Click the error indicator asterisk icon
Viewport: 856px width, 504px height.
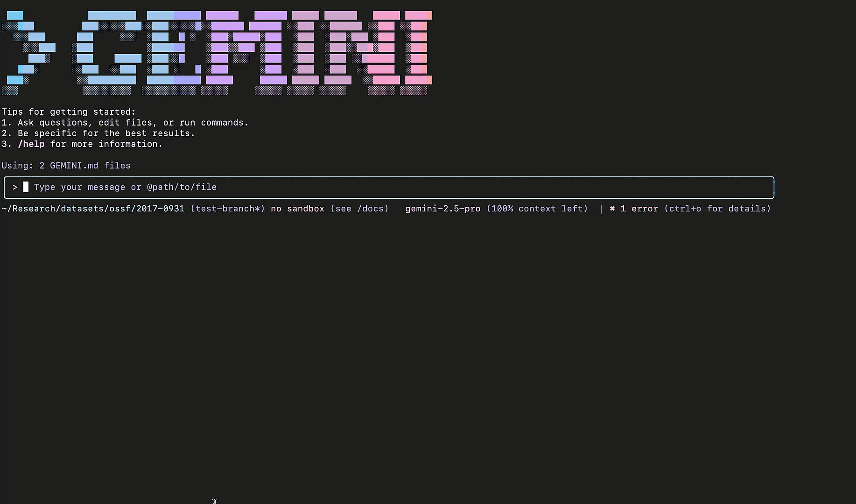tap(612, 209)
